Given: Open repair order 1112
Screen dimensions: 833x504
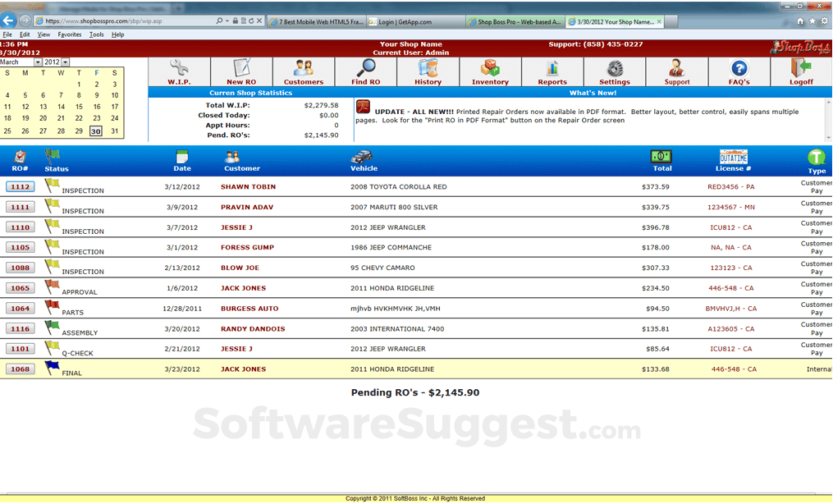Looking at the screenshot, I should pos(20,186).
